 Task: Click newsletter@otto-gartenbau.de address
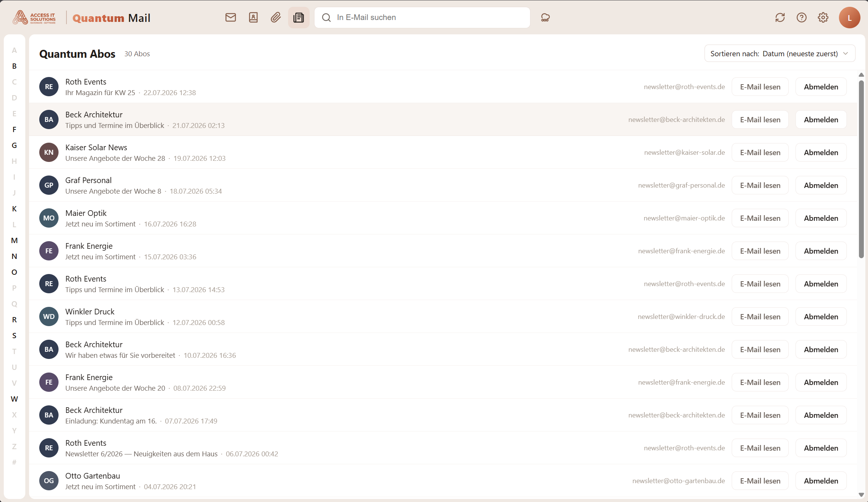point(679,481)
